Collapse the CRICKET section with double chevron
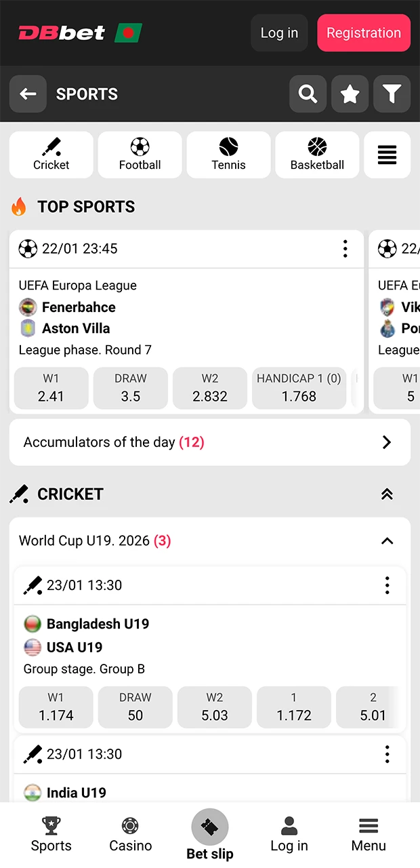 click(x=387, y=494)
